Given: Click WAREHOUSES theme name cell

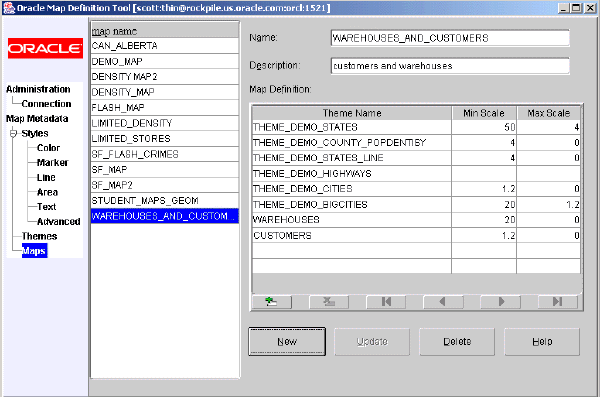Looking at the screenshot, I should click(x=352, y=220).
